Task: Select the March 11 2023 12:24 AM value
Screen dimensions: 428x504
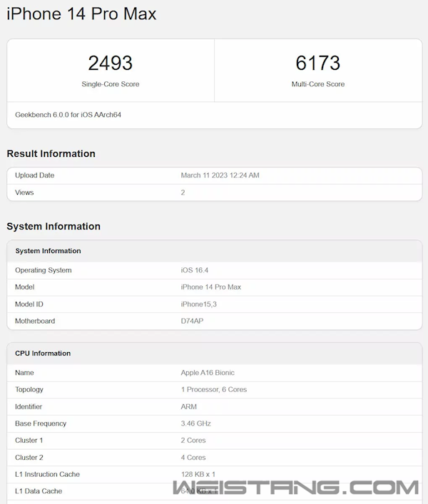Action: coord(220,175)
